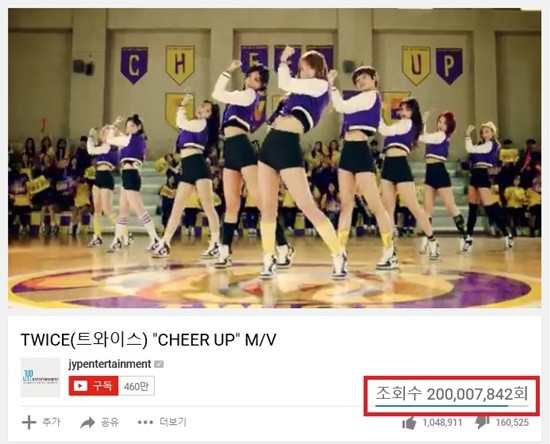Click the verified badge beside jypentertainment
Screen dimensions: 550x444
click(159, 364)
